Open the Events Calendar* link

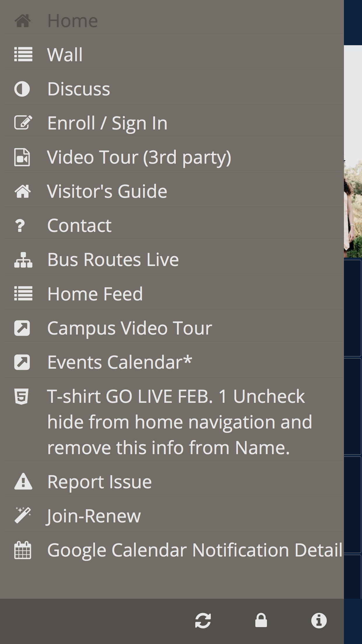click(x=120, y=362)
